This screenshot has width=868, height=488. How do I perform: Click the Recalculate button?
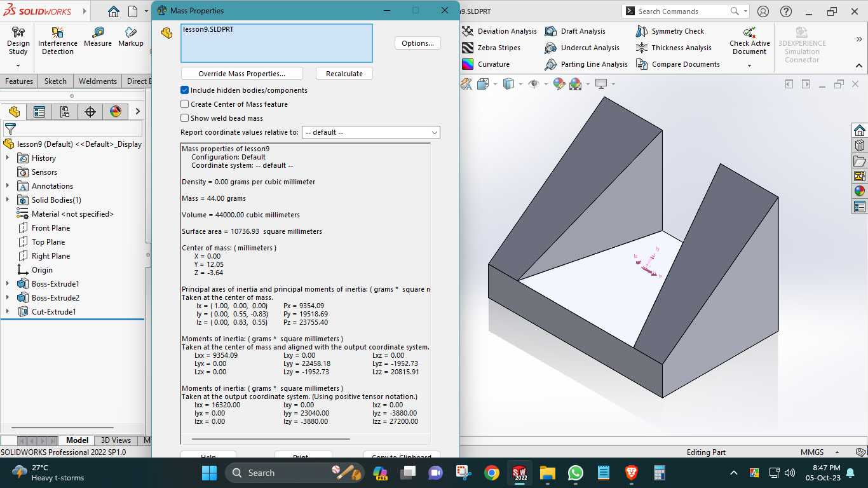tap(344, 74)
